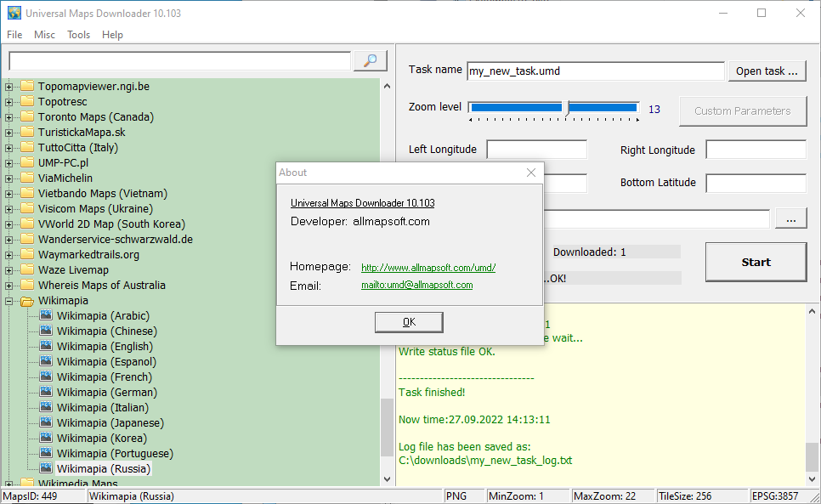821x504 pixels.
Task: Click the Universal Maps Downloader title bar icon
Action: pyautogui.click(x=14, y=13)
